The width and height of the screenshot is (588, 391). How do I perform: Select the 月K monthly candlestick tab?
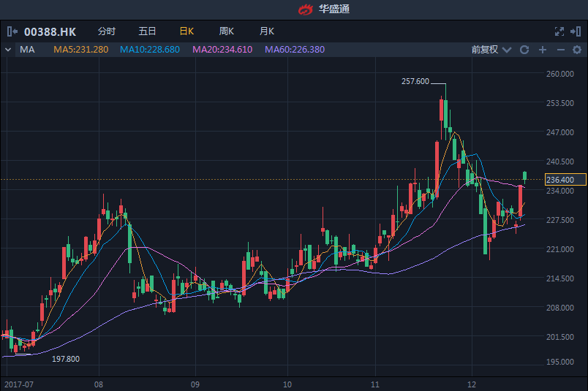267,31
